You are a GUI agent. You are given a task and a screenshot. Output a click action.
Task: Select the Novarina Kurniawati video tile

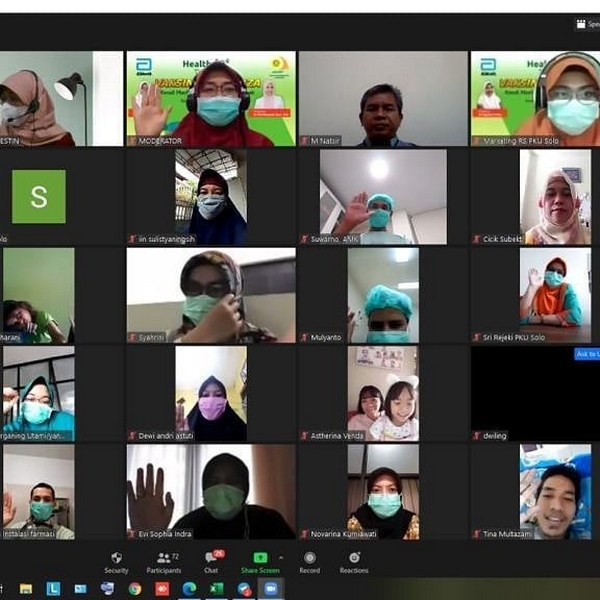(x=383, y=491)
